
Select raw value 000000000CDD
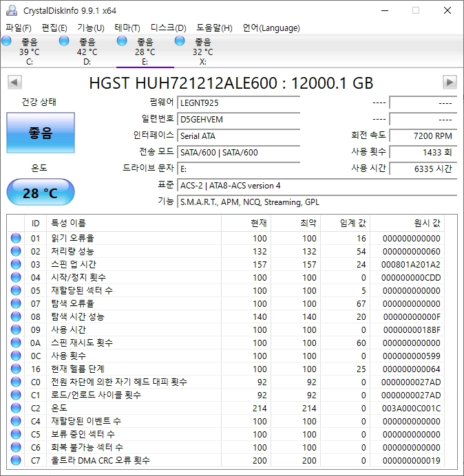click(x=411, y=277)
